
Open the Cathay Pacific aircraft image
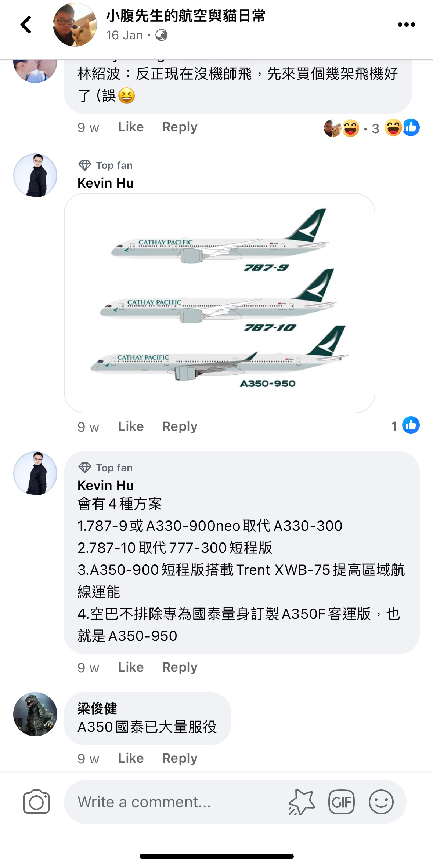220,303
